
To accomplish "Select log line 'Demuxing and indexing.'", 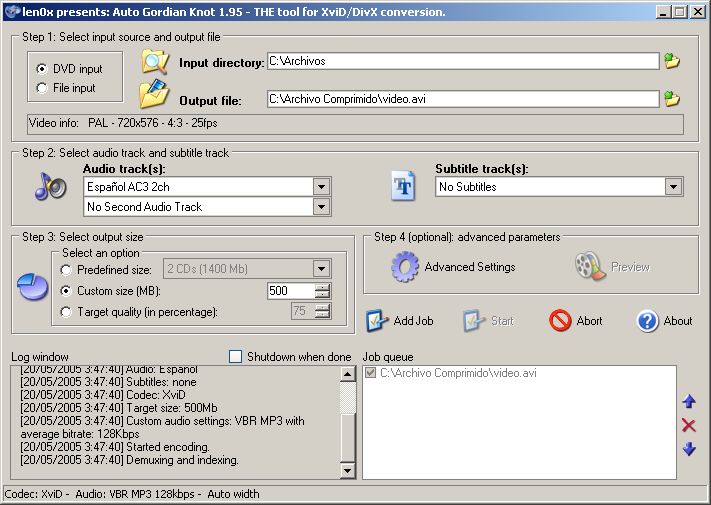I will 129,460.
